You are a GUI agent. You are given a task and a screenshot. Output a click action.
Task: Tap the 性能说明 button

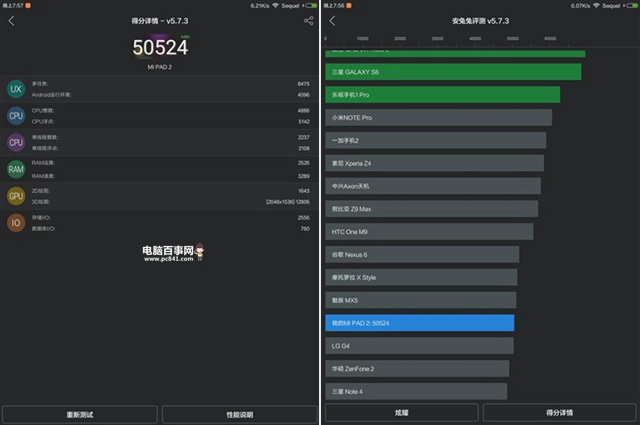(x=240, y=414)
